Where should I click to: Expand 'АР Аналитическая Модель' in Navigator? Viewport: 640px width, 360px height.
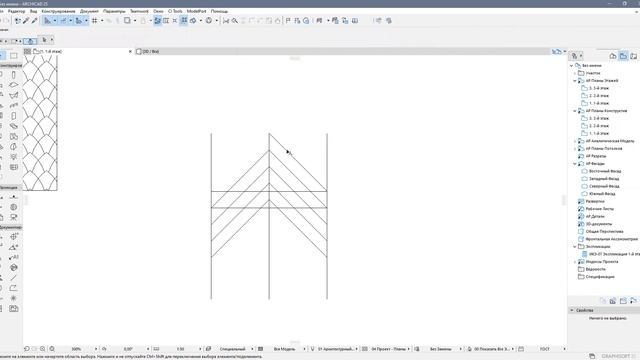575,141
